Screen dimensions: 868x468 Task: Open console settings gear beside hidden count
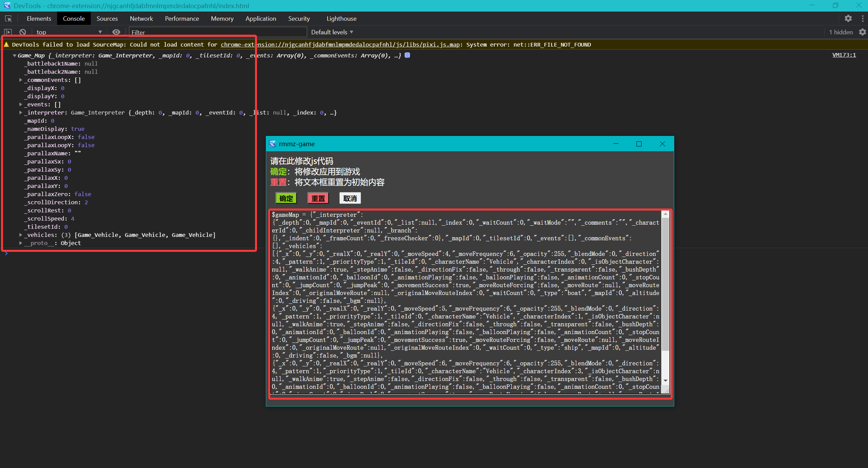point(863,32)
